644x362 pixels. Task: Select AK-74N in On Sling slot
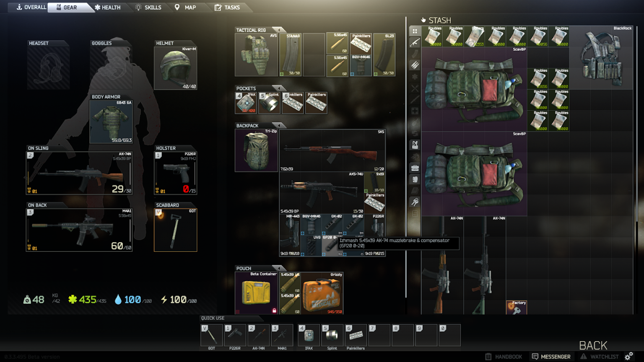pyautogui.click(x=79, y=173)
